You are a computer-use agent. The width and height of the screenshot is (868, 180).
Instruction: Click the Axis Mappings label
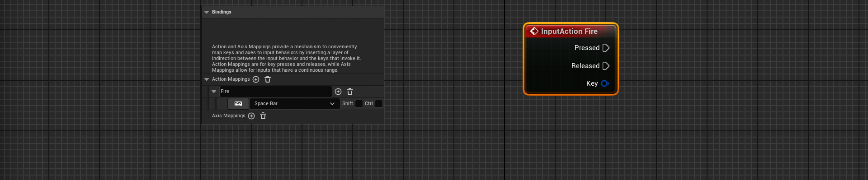pos(229,116)
